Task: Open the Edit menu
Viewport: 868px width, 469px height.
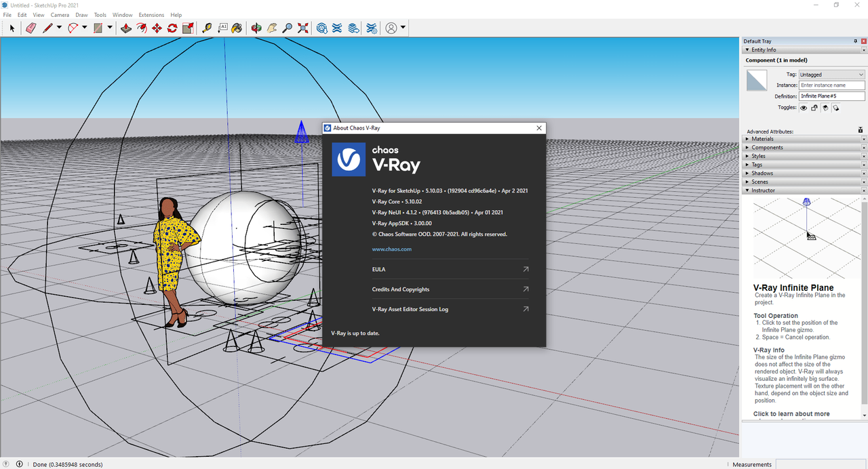Action: pos(22,15)
